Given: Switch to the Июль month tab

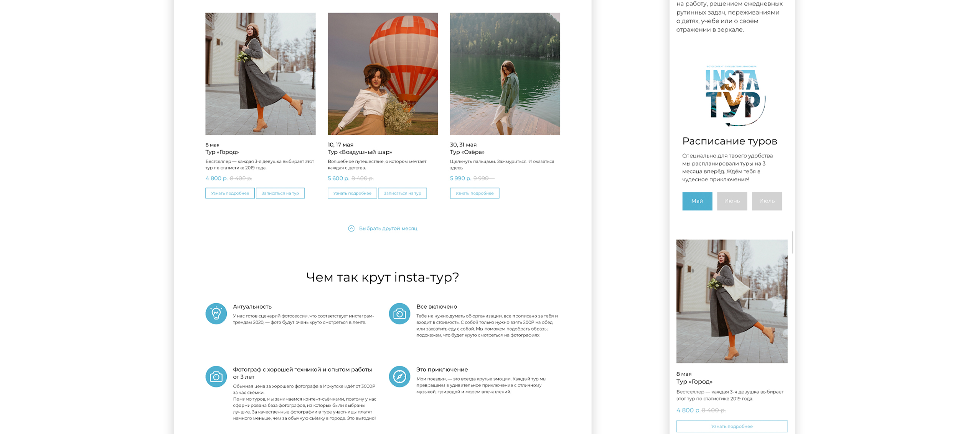Looking at the screenshot, I should click(767, 201).
